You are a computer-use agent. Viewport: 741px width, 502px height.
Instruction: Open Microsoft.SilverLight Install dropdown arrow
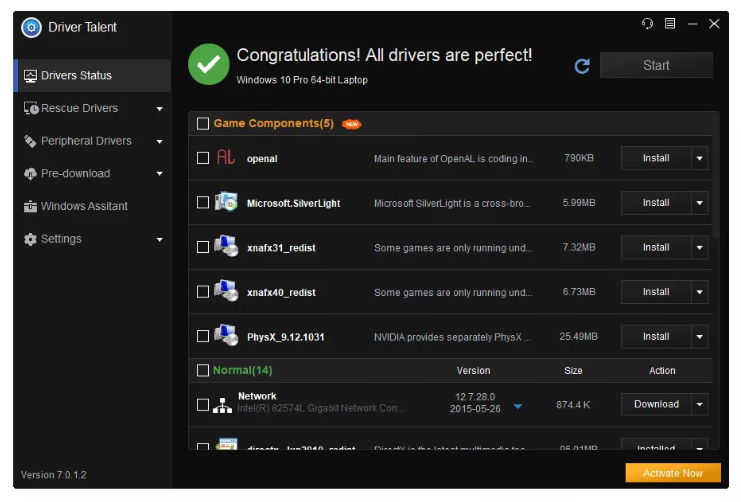coord(699,203)
